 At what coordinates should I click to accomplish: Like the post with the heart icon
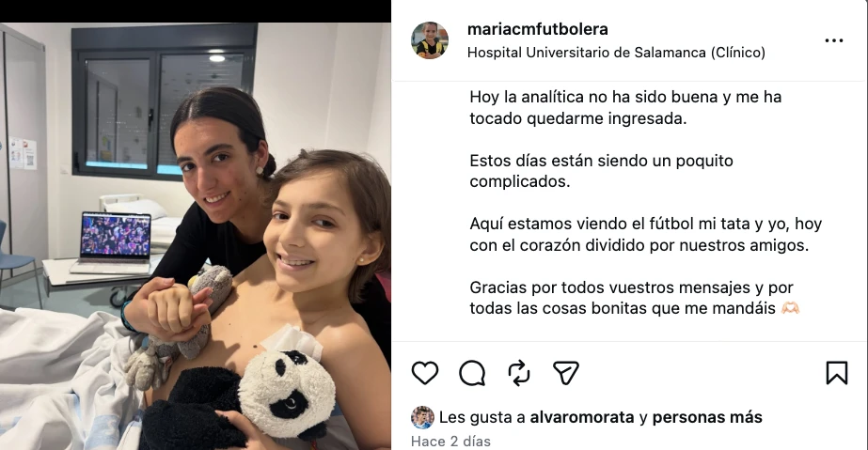pyautogui.click(x=424, y=373)
